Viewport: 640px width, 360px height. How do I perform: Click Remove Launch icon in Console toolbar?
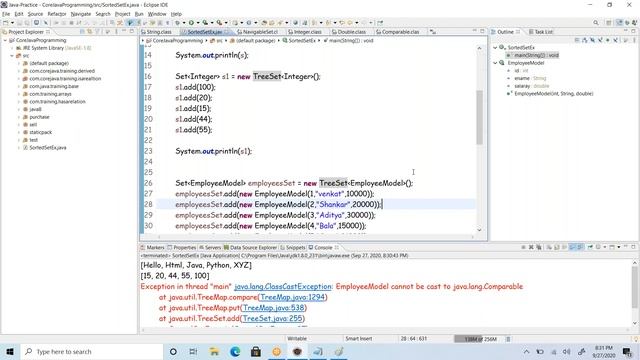(531, 247)
